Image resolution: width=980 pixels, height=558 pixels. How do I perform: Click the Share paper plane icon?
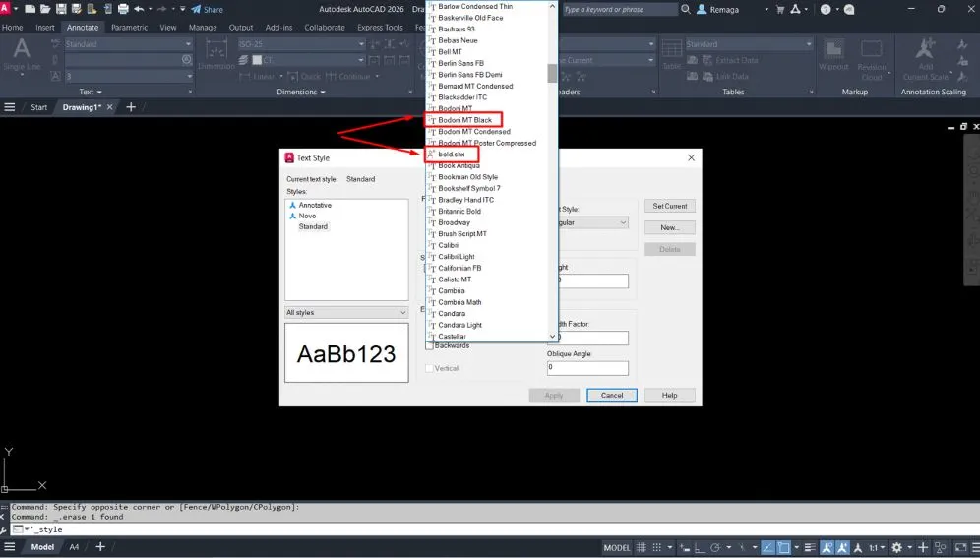point(196,10)
